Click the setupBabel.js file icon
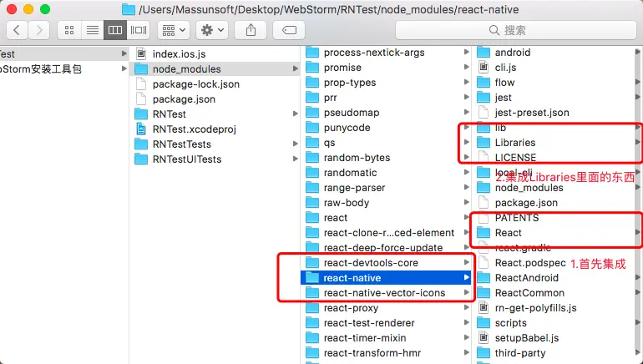 pos(484,338)
